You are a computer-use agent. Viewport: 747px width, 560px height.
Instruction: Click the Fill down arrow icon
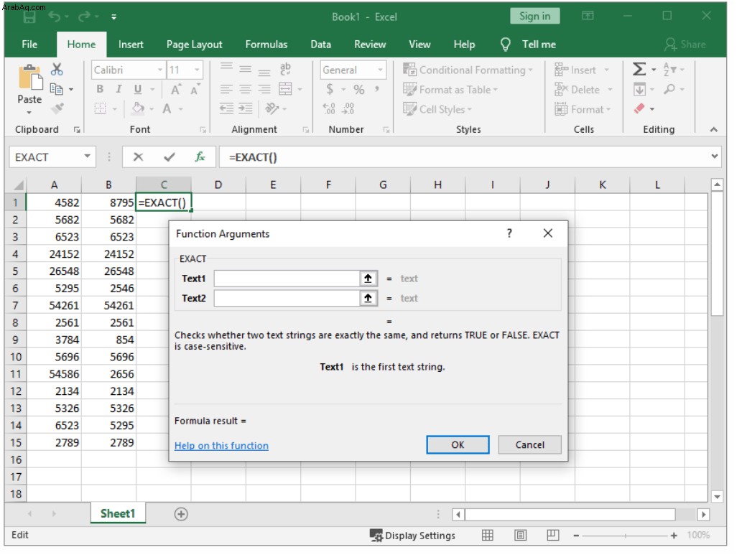pos(639,89)
